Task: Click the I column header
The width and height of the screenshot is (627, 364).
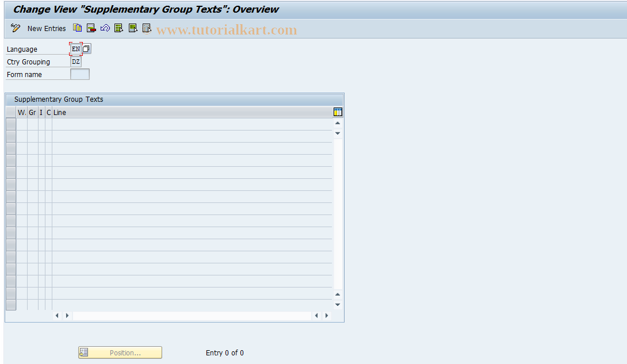Action: point(41,113)
